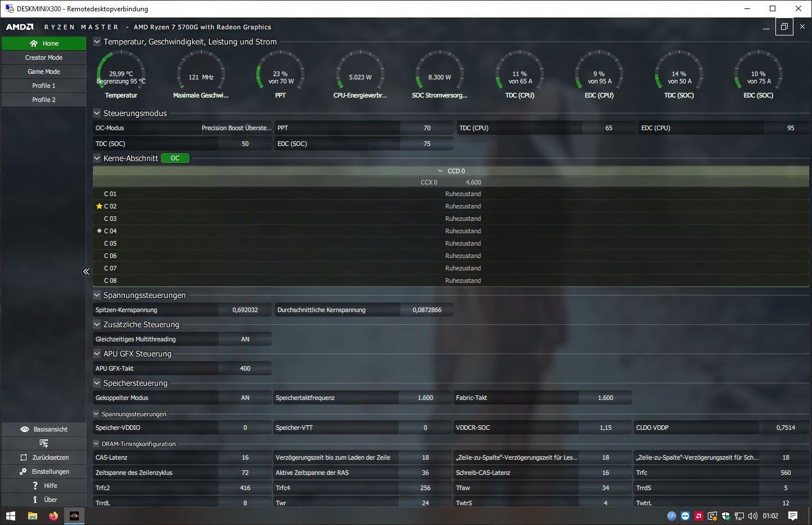Collapse the CCD 0 chevron
812x525 pixels.
point(440,171)
